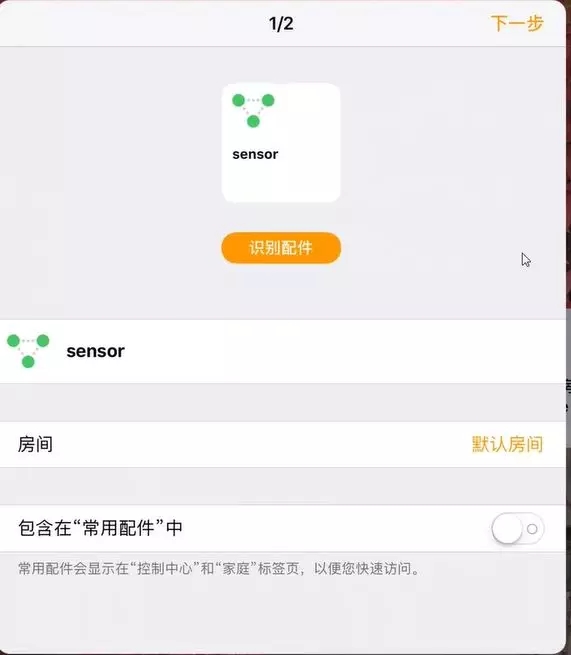Click the sensor label inside the tile
Image resolution: width=571 pixels, height=655 pixels.
(x=255, y=154)
